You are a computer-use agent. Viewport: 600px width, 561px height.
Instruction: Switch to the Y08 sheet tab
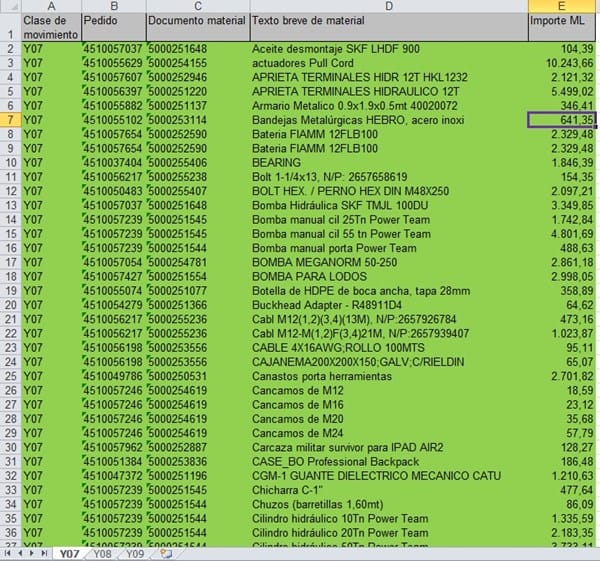pyautogui.click(x=102, y=554)
